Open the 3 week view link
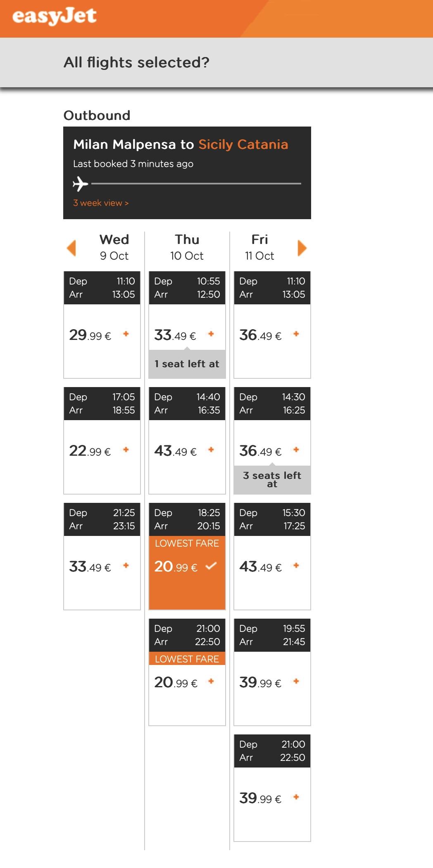 (101, 203)
